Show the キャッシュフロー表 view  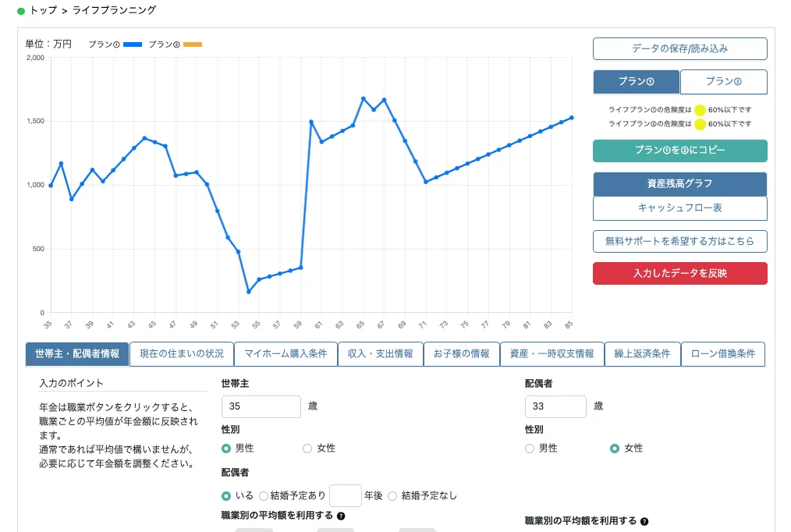[x=680, y=208]
